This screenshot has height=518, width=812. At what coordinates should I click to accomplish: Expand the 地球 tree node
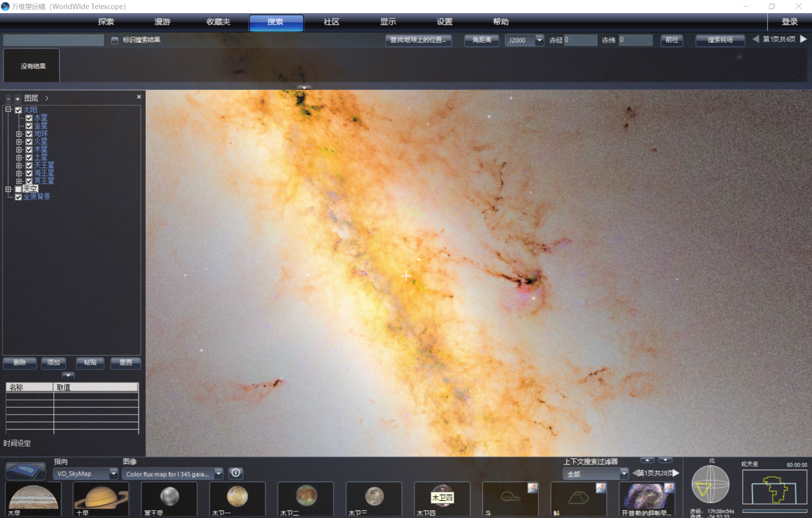click(19, 134)
